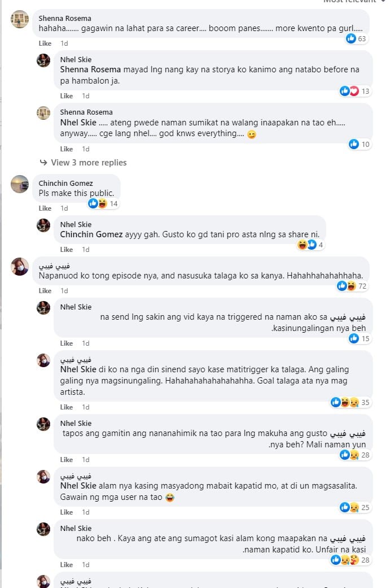Like Chinchin Gomez's "Pls make this public" comment
Image resolution: width=390 pixels, height=588 pixels.
click(x=45, y=208)
